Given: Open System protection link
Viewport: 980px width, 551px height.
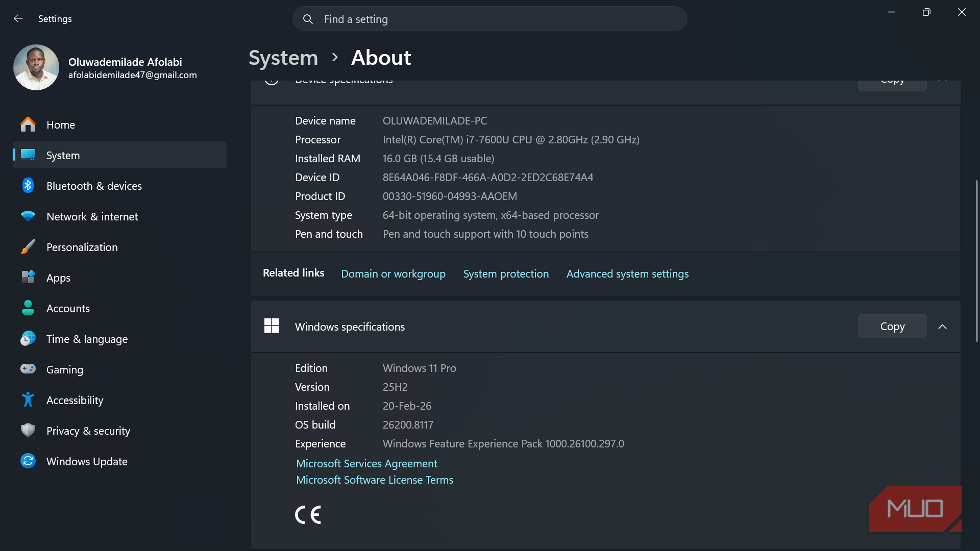Looking at the screenshot, I should pos(506,273).
